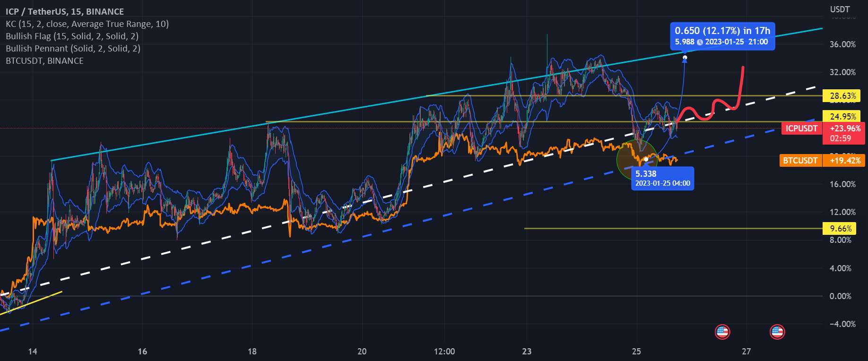This screenshot has height=361, width=868.
Task: Click date 20 on the time axis
Action: (x=362, y=351)
